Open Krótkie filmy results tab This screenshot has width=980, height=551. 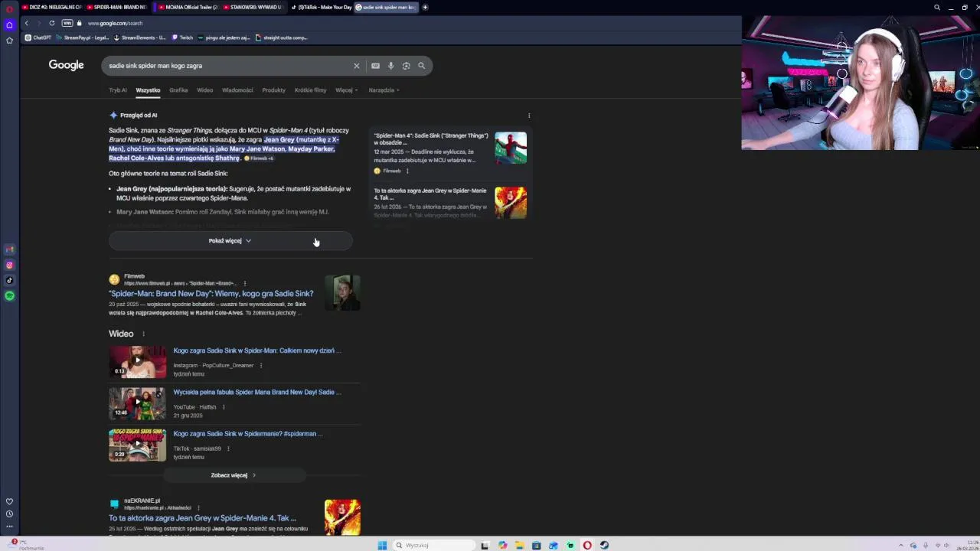click(310, 90)
